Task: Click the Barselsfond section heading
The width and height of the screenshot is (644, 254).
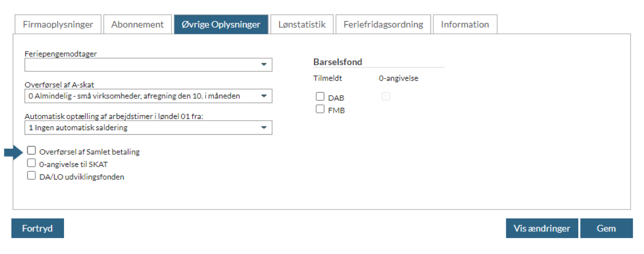Action: [x=337, y=62]
